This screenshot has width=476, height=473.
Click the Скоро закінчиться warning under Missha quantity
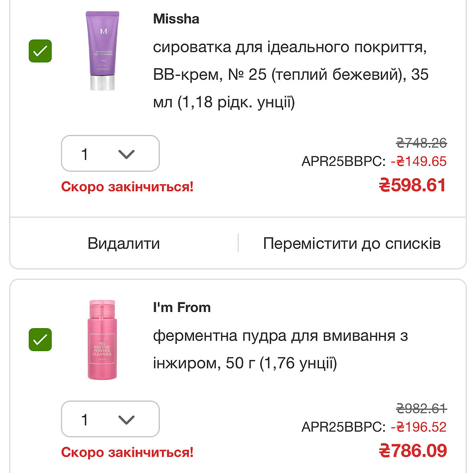pos(127,187)
